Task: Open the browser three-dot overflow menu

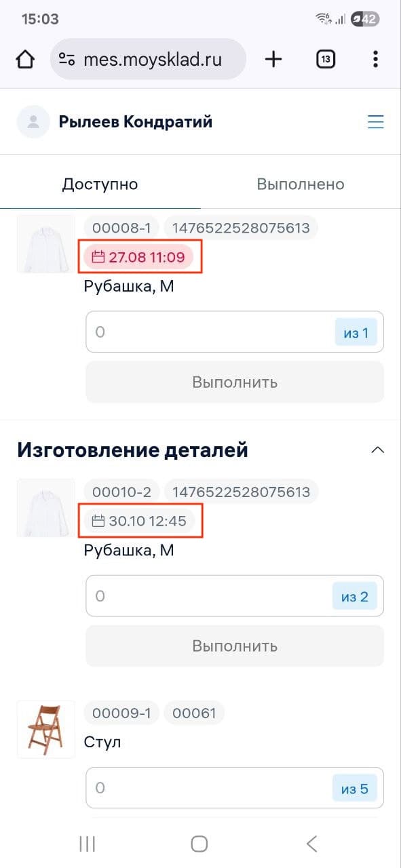Action: point(375,59)
